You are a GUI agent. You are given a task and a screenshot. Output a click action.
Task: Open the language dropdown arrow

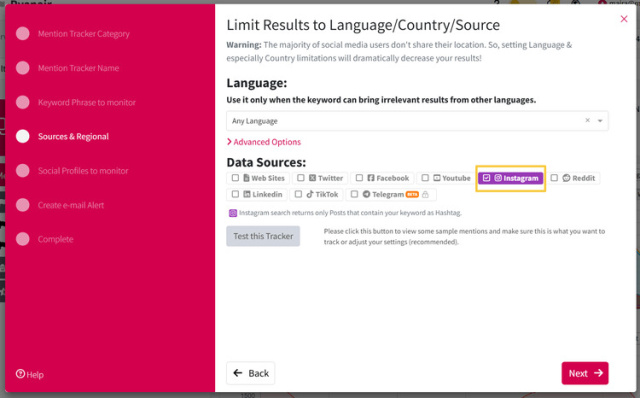coord(600,121)
